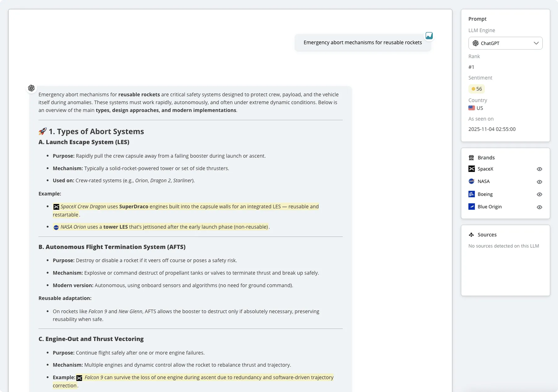Open the LLM Engine dropdown
Viewport: 558px width, 392px height.
tap(505, 43)
